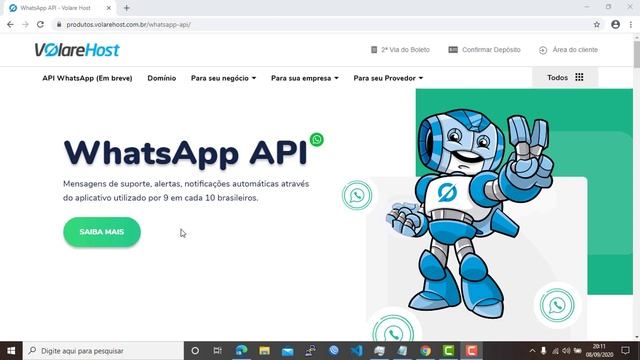Expand the Para seu Provedor dropdown

point(388,78)
